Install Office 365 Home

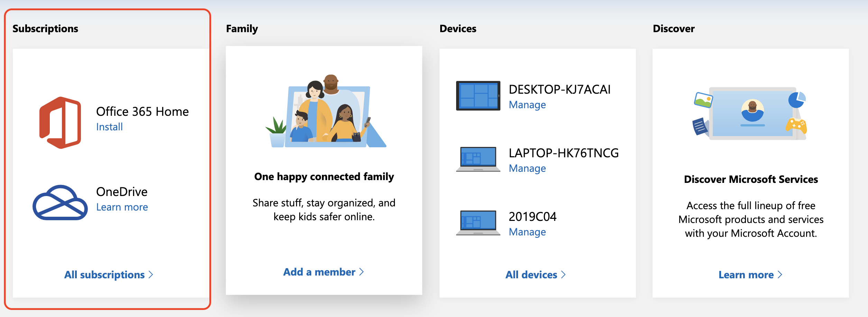click(x=109, y=127)
